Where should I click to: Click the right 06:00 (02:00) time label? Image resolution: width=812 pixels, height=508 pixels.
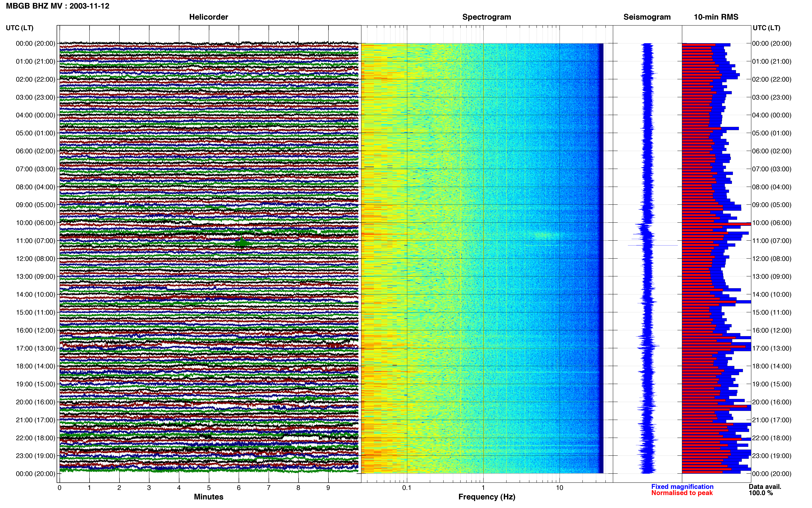[x=772, y=151]
